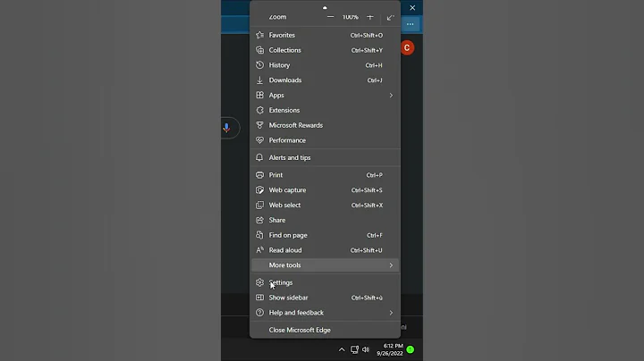Viewport: 644px width, 361px height.
Task: Click the Find on page icon
Action: coord(259,235)
